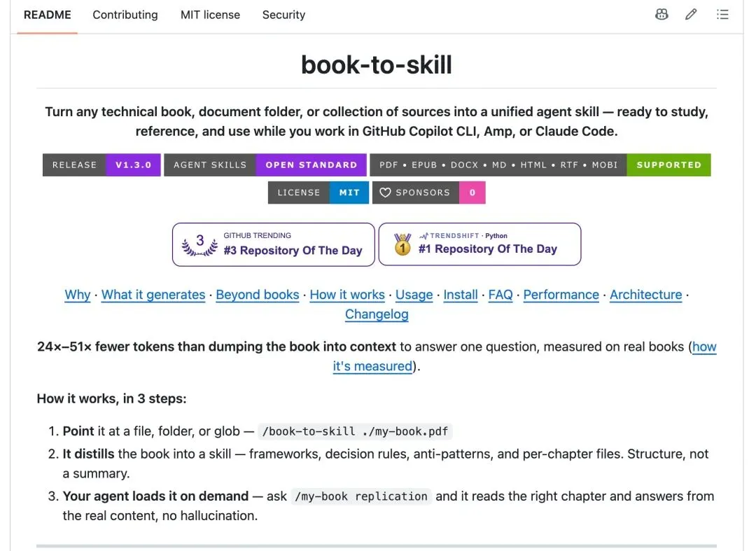Open the Copilot icon in README header
Image resolution: width=756 pixels, height=551 pixels.
coord(661,15)
